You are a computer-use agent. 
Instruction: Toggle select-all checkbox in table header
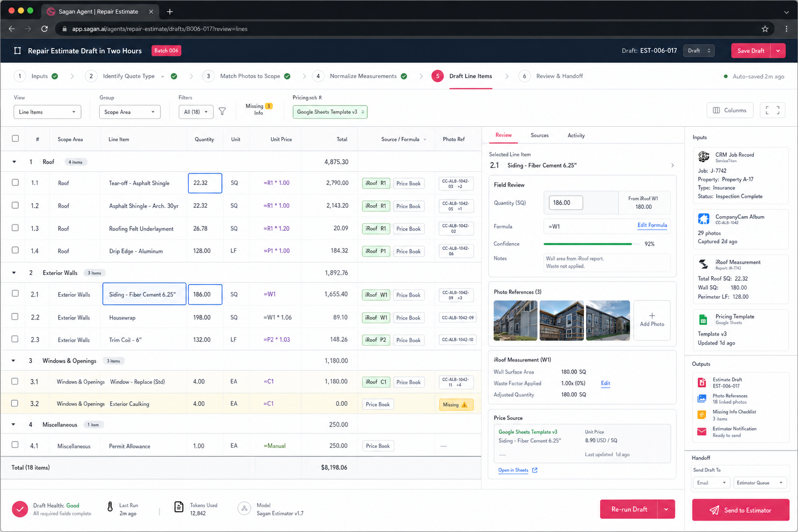[x=15, y=138]
